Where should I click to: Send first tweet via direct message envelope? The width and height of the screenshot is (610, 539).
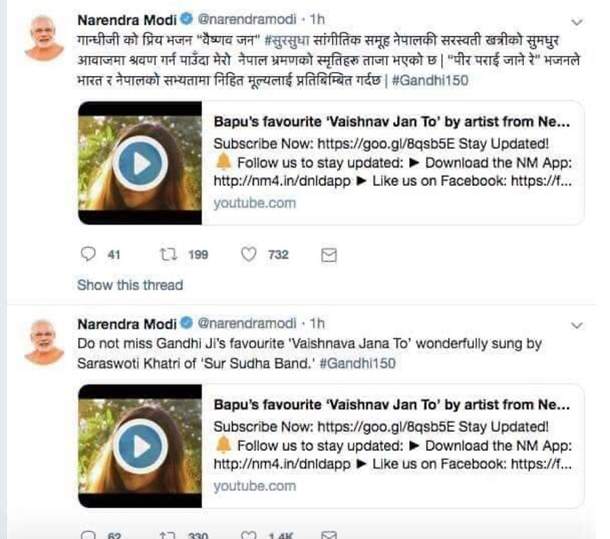tap(329, 255)
